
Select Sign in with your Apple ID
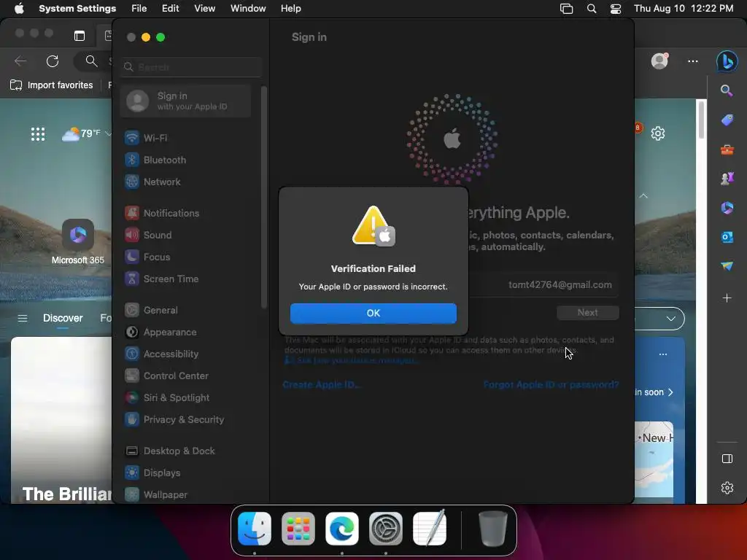coord(186,101)
